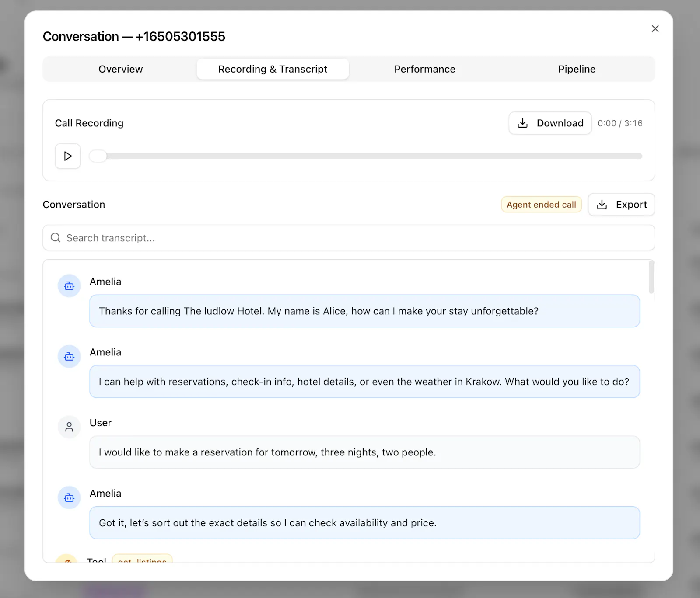Viewport: 700px width, 598px height.
Task: Click the transcript scrollbar thumb
Action: point(651,277)
